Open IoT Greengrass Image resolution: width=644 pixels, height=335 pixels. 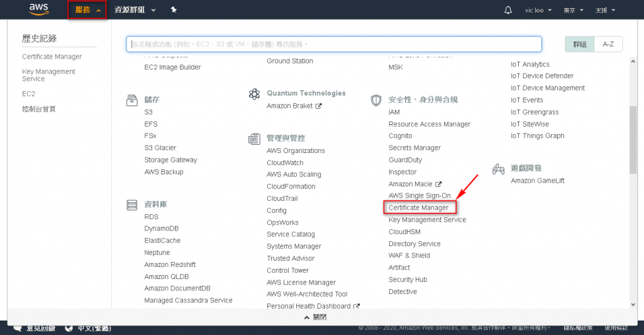[x=535, y=112]
